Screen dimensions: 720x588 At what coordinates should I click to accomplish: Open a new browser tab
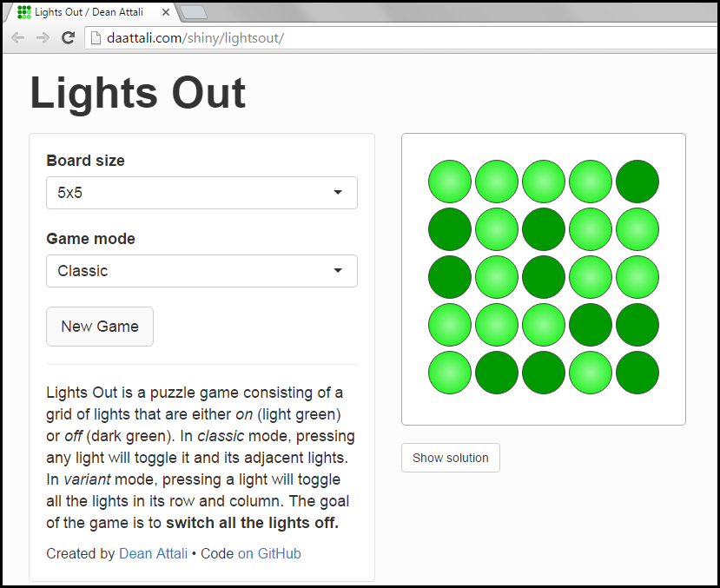[x=193, y=12]
